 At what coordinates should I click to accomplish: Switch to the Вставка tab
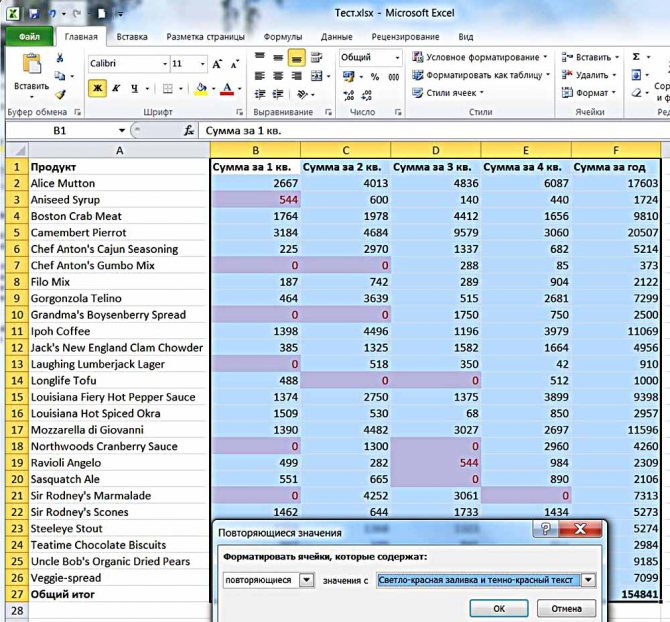pyautogui.click(x=132, y=37)
